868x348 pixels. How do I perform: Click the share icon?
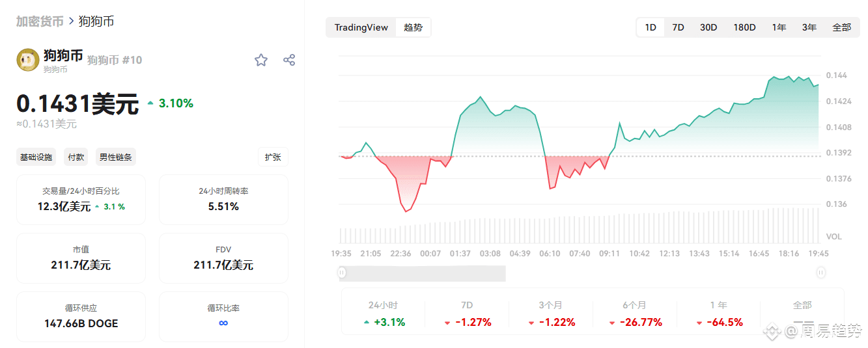tap(289, 60)
